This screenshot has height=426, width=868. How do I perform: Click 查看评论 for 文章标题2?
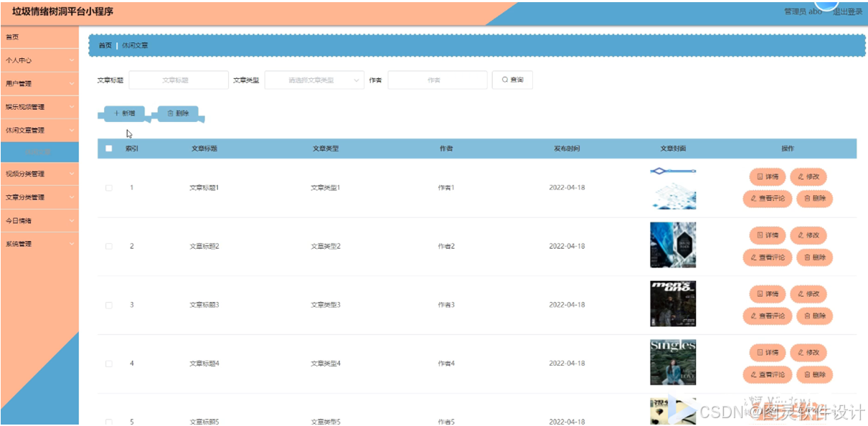pyautogui.click(x=767, y=257)
